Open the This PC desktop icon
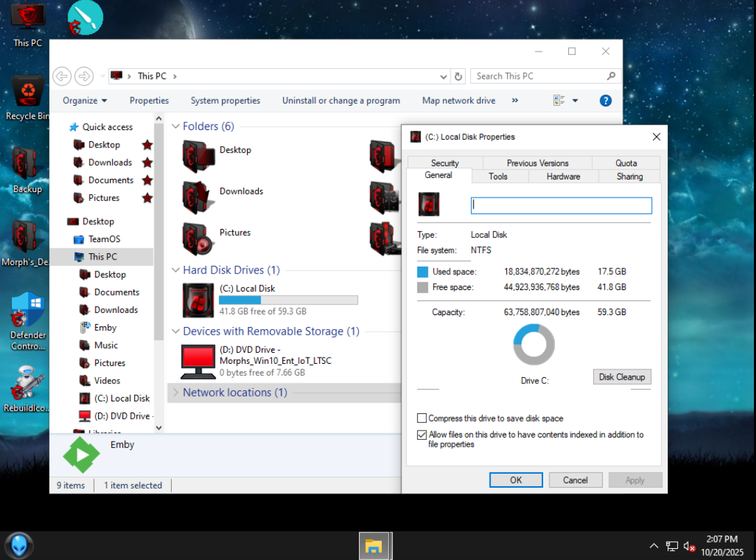Viewport: 756px width, 560px height. pyautogui.click(x=28, y=25)
